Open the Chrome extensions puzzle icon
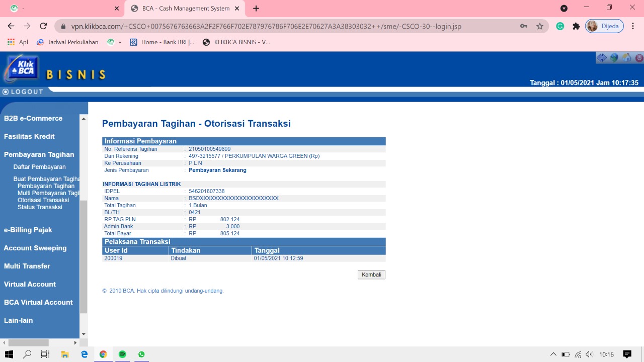 click(x=576, y=26)
